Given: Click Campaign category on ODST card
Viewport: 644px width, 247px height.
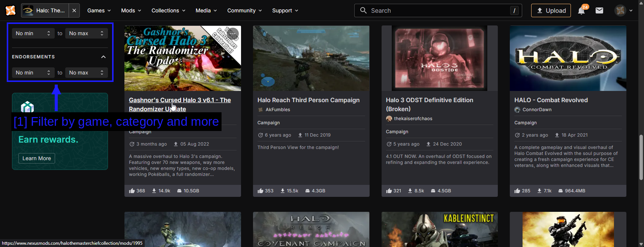Looking at the screenshot, I should click(x=397, y=132).
